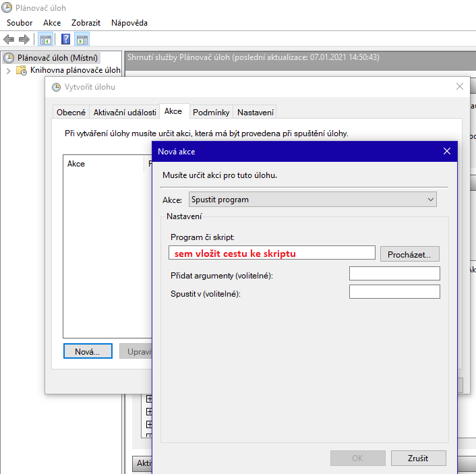
Task: Click the Zrušit button
Action: point(418,458)
